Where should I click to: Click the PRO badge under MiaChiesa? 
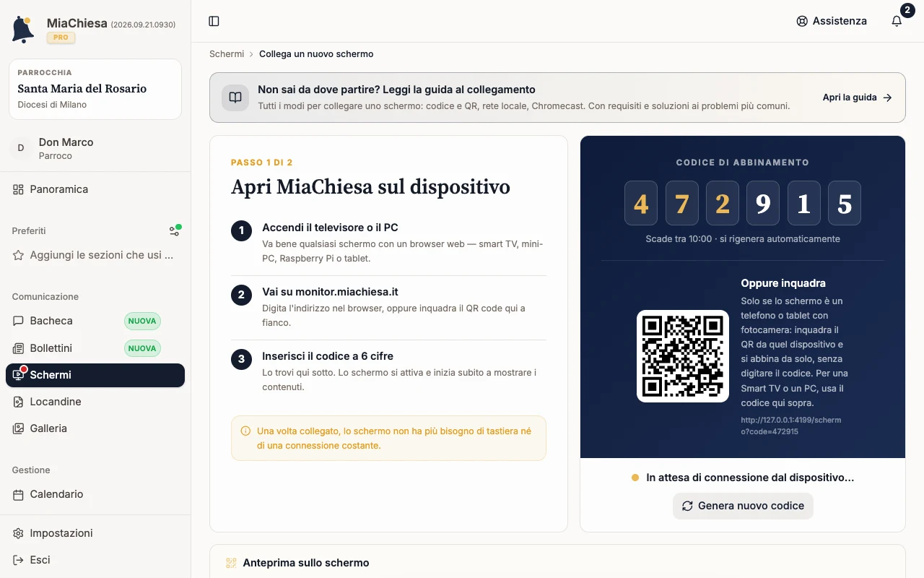tap(61, 38)
